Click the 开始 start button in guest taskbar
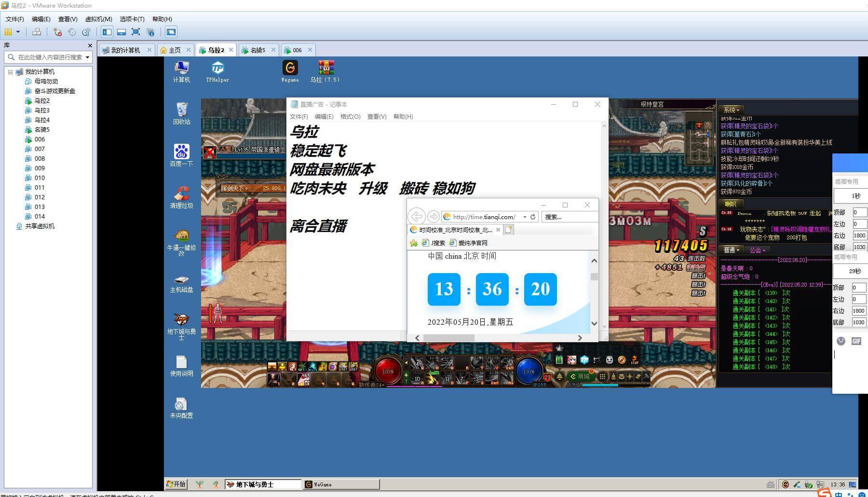Image resolution: width=868 pixels, height=497 pixels. click(176, 484)
